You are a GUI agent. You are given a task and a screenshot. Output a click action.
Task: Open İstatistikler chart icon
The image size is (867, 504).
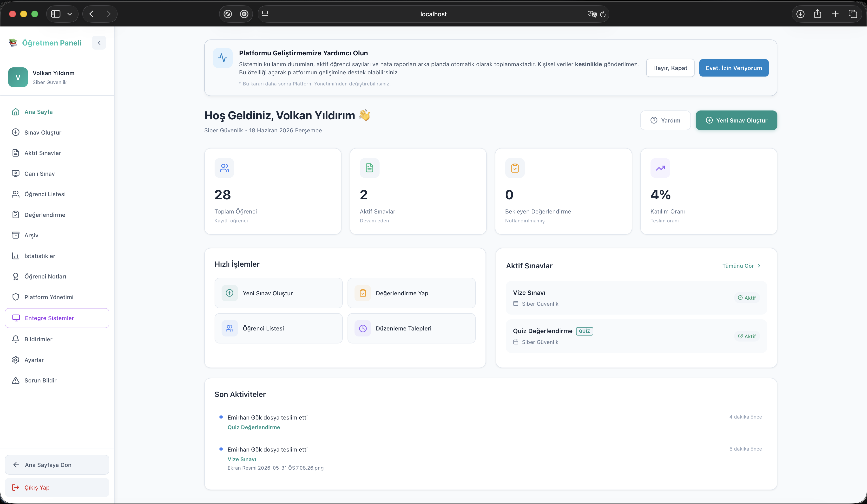point(15,256)
